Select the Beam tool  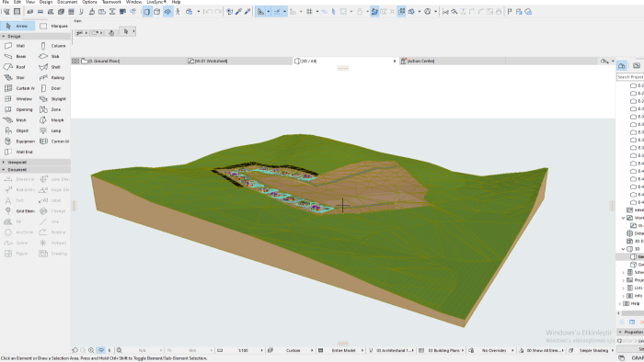(x=17, y=56)
